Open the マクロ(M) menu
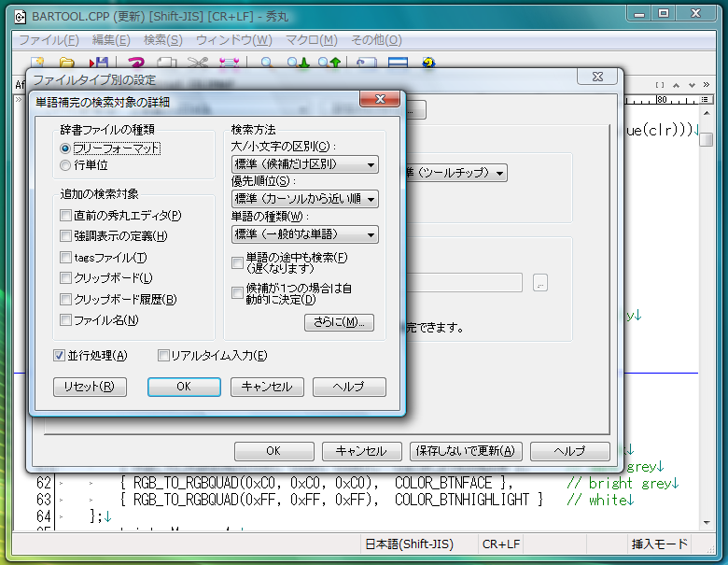Image resolution: width=728 pixels, height=565 pixels. tap(312, 40)
